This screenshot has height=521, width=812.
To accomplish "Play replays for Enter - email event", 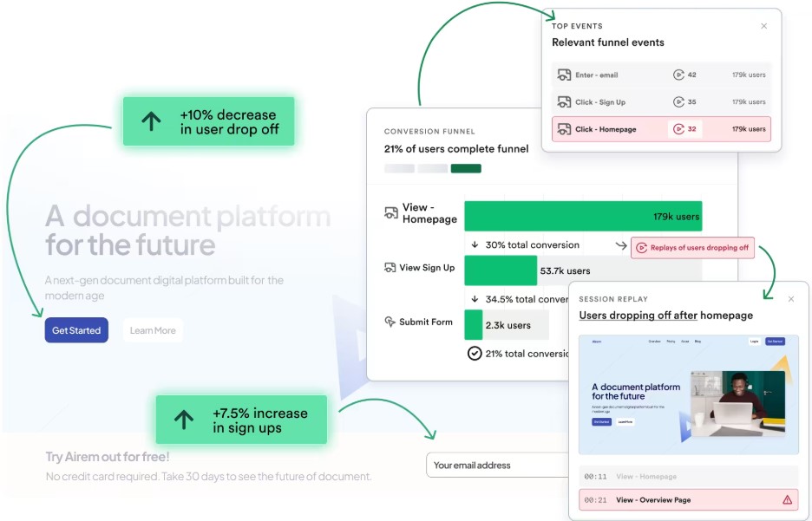I will pyautogui.click(x=678, y=75).
